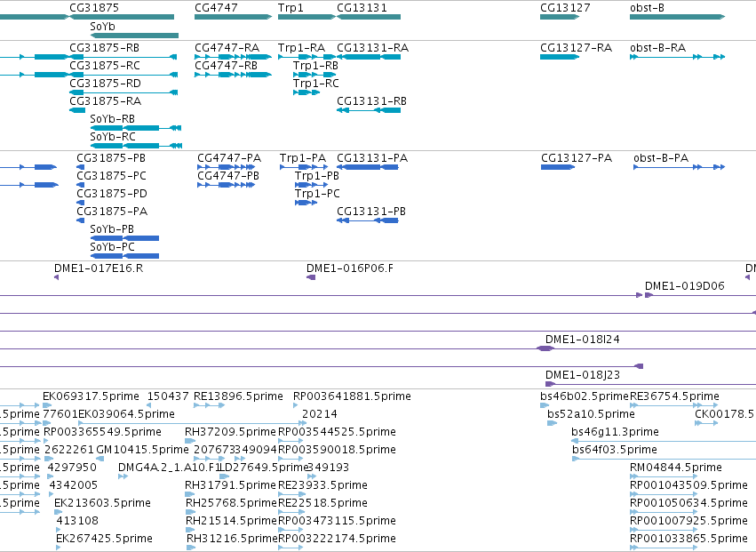Image resolution: width=756 pixels, height=552 pixels.
Task: Select EST bs64f03.5prime
Action: click(x=614, y=450)
